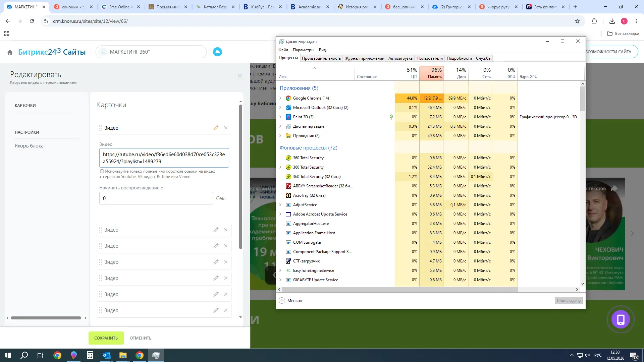The height and width of the screenshot is (362, 644).
Task: Close the Редактировать panel with the X icon
Action: pyautogui.click(x=240, y=76)
